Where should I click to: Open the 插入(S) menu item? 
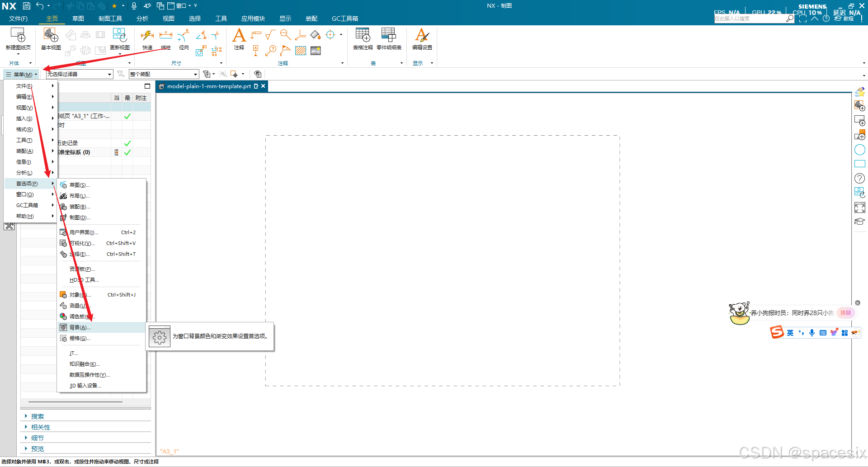pyautogui.click(x=30, y=118)
